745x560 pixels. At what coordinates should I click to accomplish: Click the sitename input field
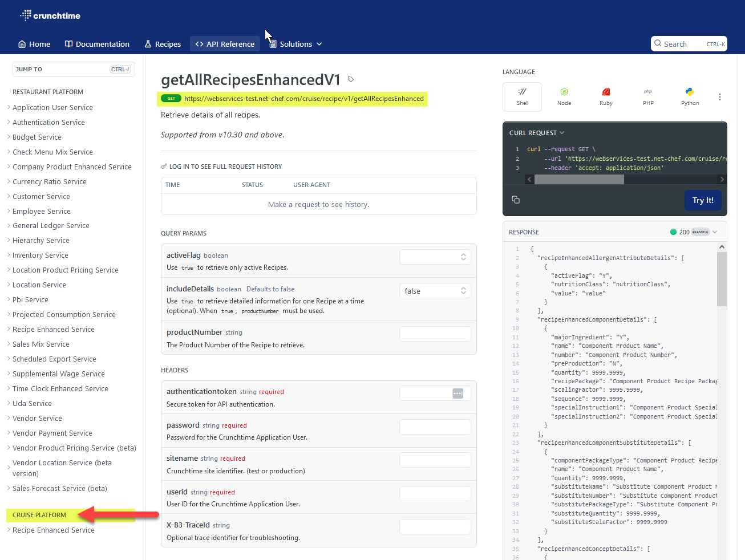[435, 460]
